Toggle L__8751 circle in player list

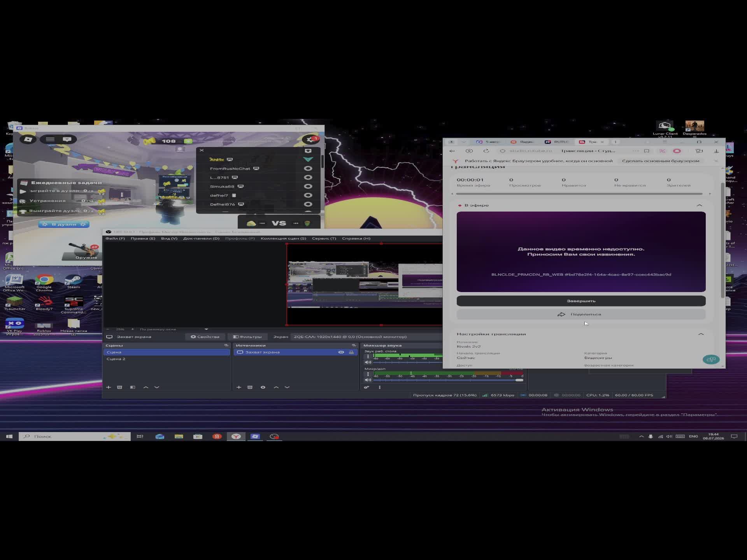coord(308,177)
